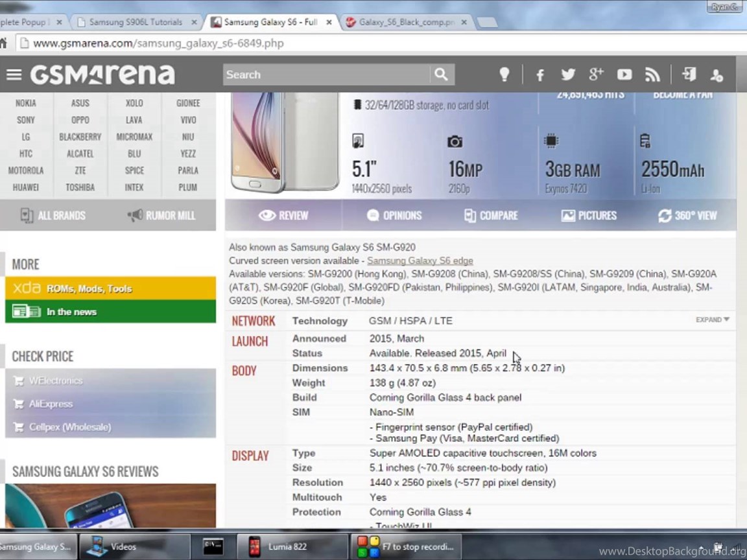Select the Gionee brand link
The image size is (747, 560).
click(188, 103)
